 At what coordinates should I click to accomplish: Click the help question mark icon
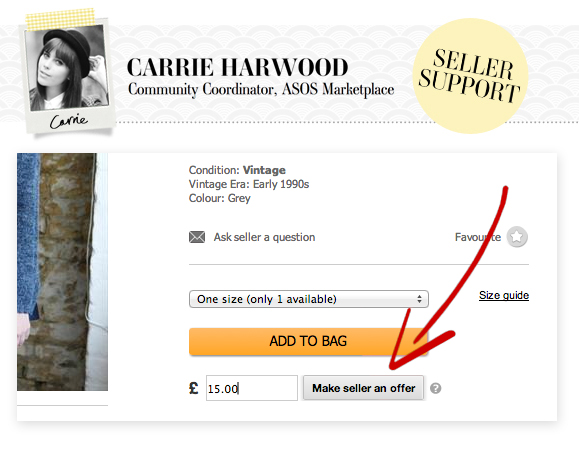(x=435, y=388)
